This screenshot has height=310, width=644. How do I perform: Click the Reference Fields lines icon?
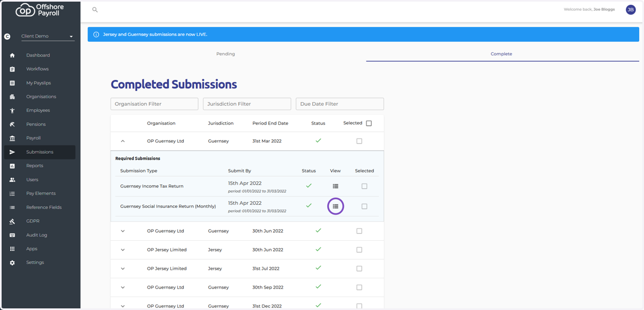pyautogui.click(x=12, y=207)
